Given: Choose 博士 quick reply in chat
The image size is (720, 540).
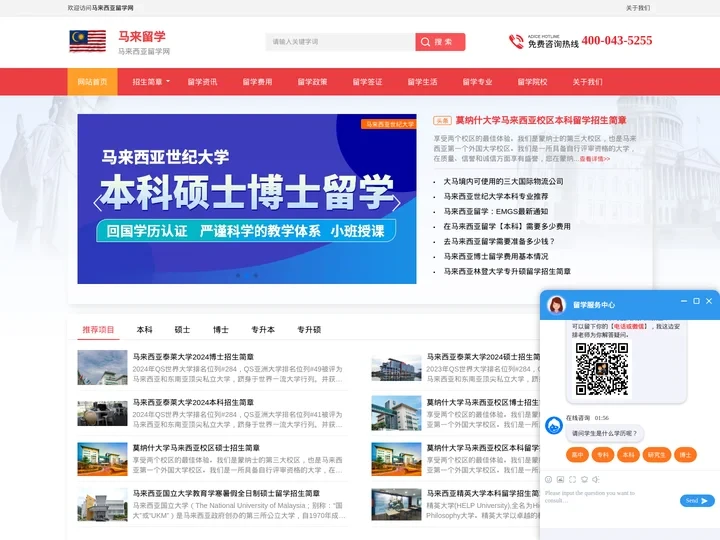Looking at the screenshot, I should point(685,455).
